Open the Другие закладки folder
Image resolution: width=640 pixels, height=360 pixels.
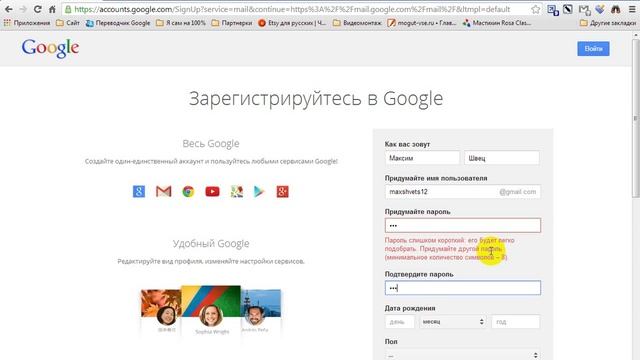608,23
